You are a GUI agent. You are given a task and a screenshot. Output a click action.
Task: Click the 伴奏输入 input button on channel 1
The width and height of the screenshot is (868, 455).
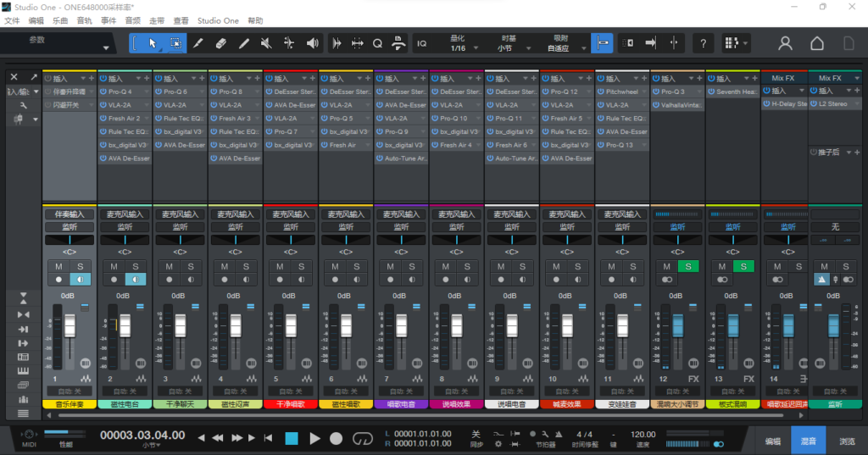(70, 214)
